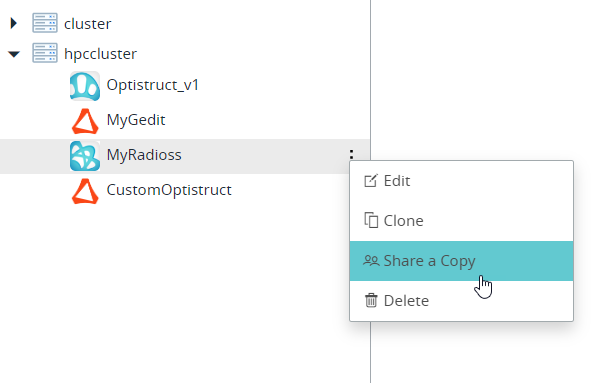Select Share a Copy menu entry
The height and width of the screenshot is (383, 615).
pyautogui.click(x=461, y=261)
